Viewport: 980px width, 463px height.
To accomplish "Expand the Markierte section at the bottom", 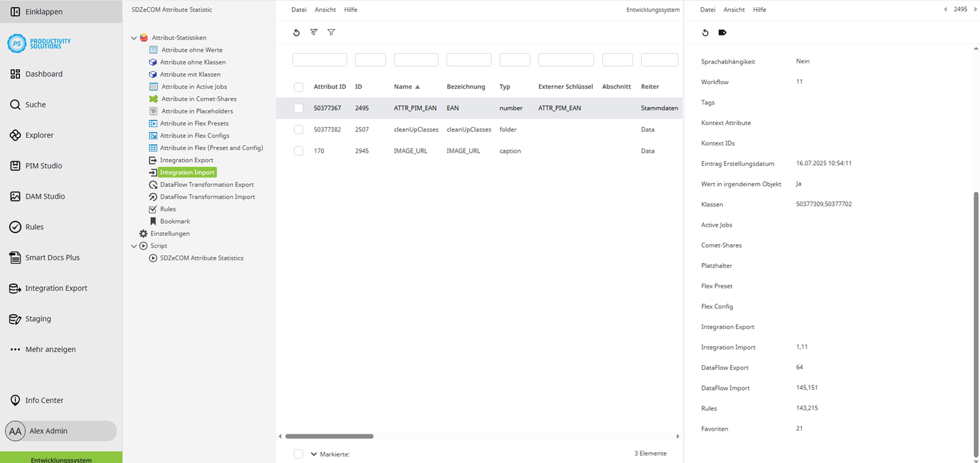I will [x=314, y=453].
